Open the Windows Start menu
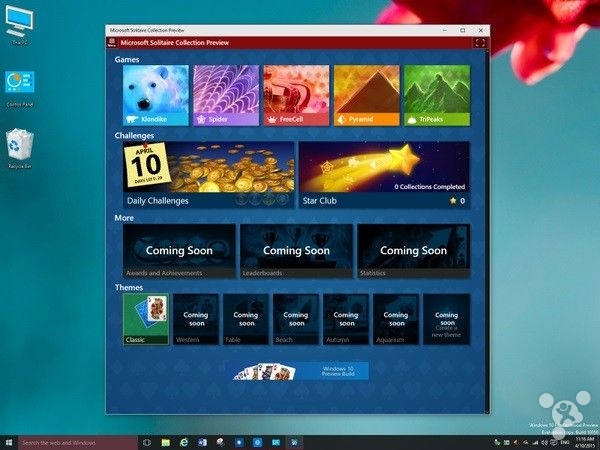The height and width of the screenshot is (450, 600). (x=8, y=443)
